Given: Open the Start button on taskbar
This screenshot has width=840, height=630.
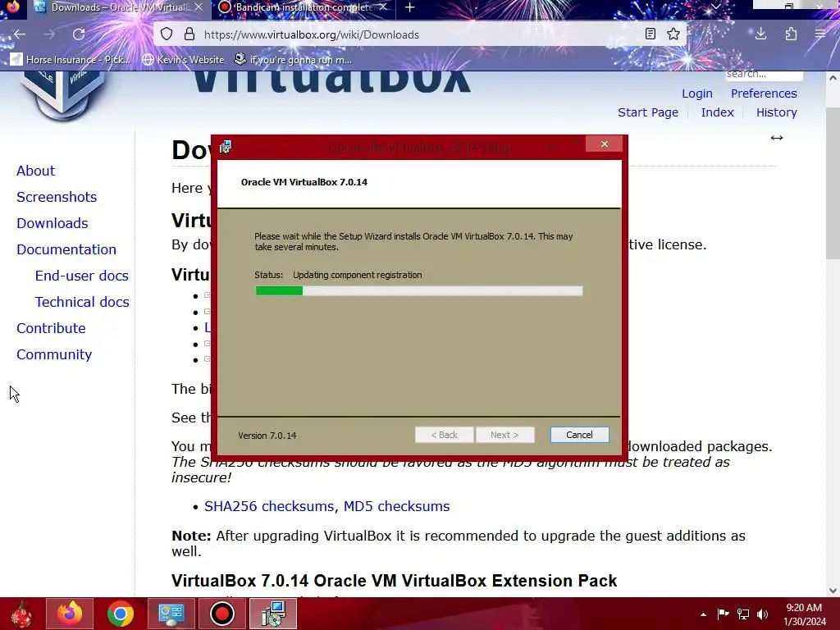Looking at the screenshot, I should [x=21, y=614].
